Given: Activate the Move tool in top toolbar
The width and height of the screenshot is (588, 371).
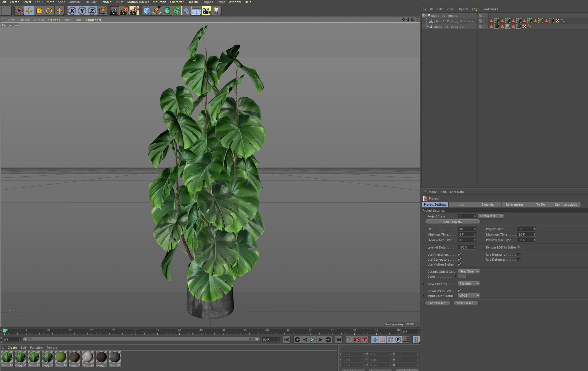Looking at the screenshot, I should coord(29,11).
